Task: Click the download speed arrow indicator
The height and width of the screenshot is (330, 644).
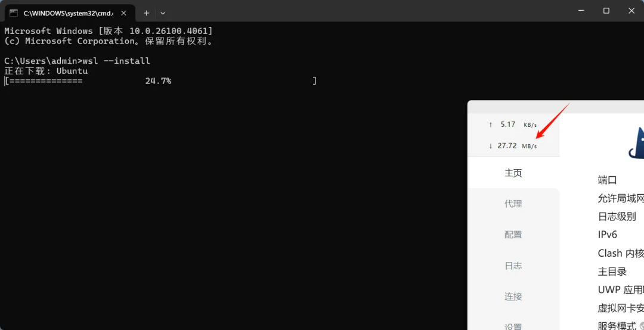Action: [x=490, y=146]
